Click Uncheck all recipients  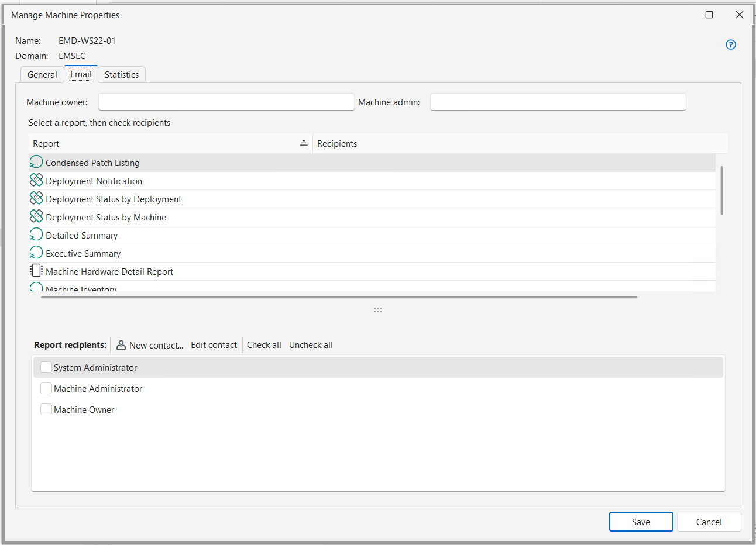pyautogui.click(x=311, y=344)
